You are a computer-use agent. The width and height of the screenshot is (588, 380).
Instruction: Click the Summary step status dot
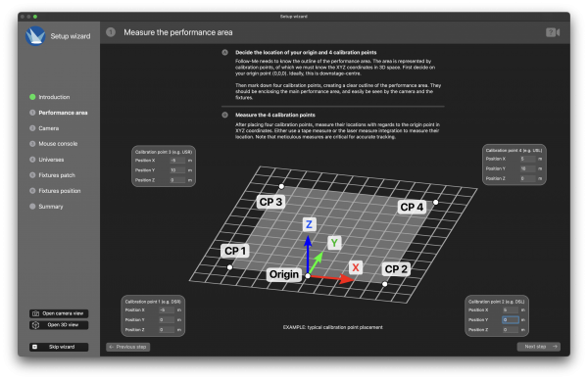coord(32,207)
